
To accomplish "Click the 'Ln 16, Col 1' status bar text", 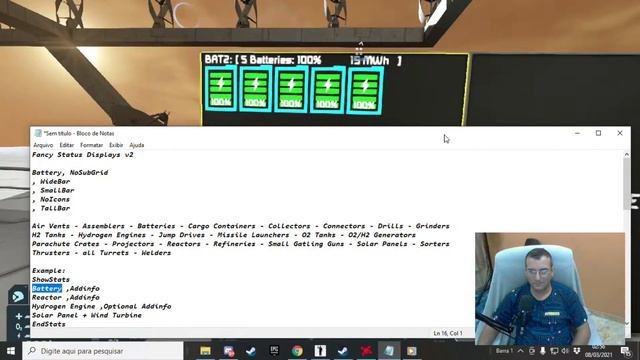I will pyautogui.click(x=448, y=333).
